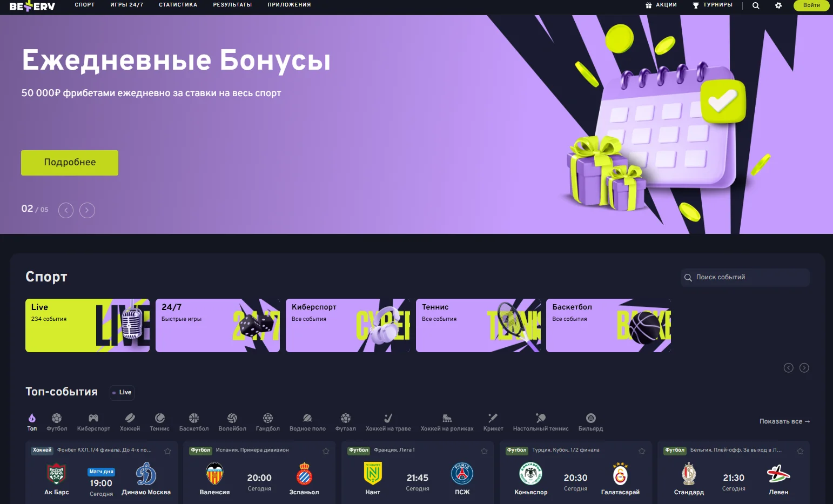The image size is (833, 504).
Task: Select the Волейбол sport icon
Action: (232, 419)
